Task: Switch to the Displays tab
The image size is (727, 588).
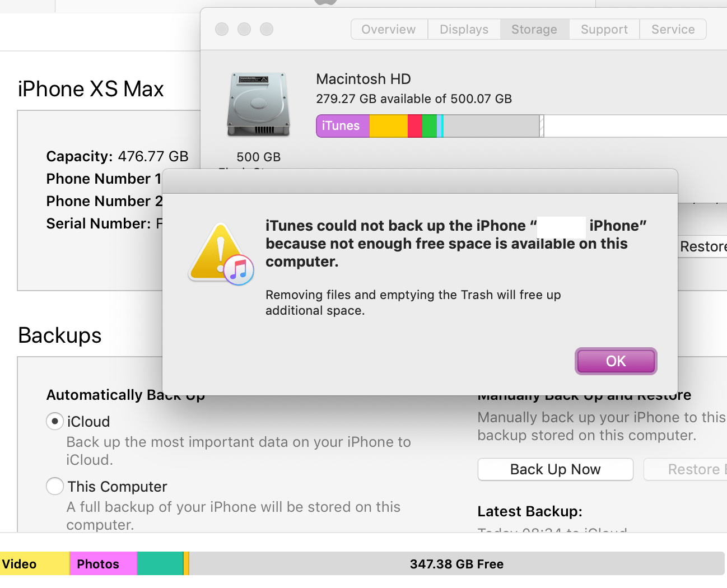Action: click(464, 29)
